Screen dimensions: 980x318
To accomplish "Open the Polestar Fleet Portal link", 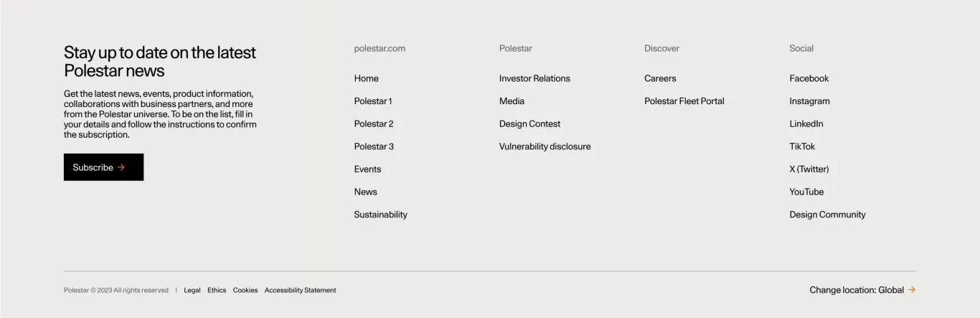I will coord(684,101).
